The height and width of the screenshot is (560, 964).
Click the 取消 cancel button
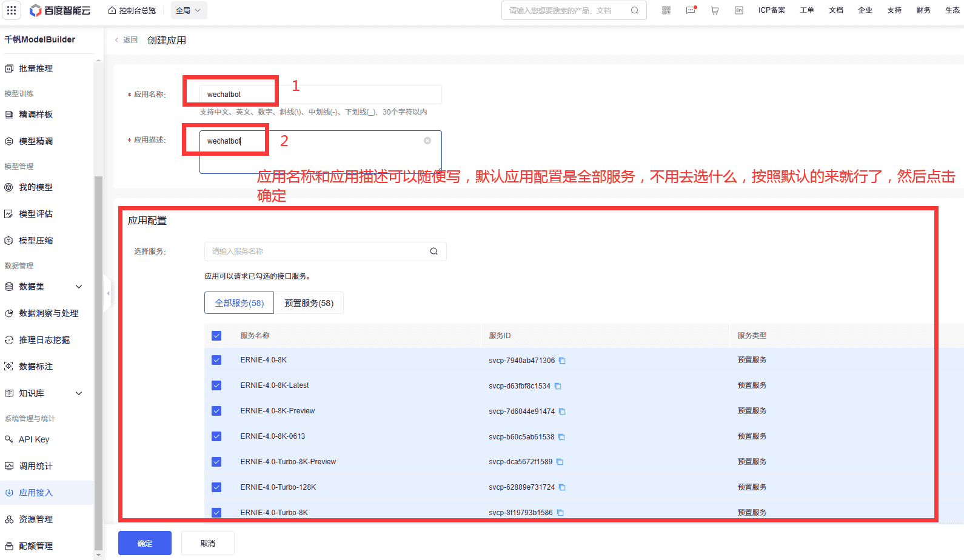[208, 543]
